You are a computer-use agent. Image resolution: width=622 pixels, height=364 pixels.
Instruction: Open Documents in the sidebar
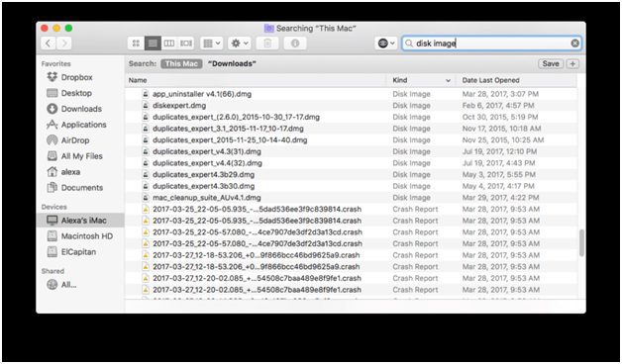pyautogui.click(x=74, y=188)
